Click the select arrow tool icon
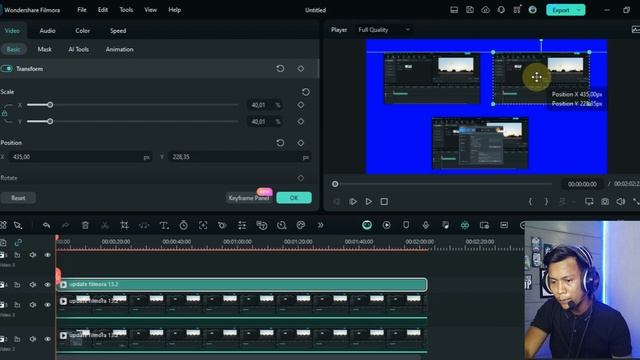 pos(18,225)
